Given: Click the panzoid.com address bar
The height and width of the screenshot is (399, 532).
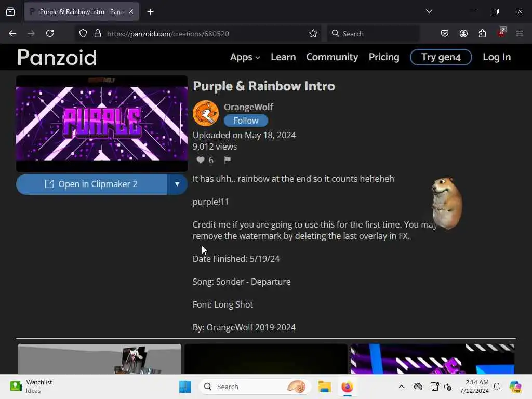Looking at the screenshot, I should (x=197, y=34).
